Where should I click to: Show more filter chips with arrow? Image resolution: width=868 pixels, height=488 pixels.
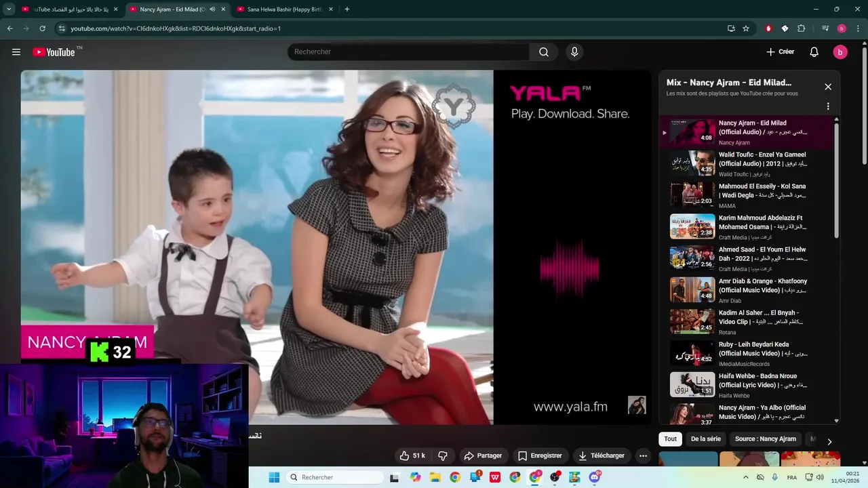pos(829,441)
